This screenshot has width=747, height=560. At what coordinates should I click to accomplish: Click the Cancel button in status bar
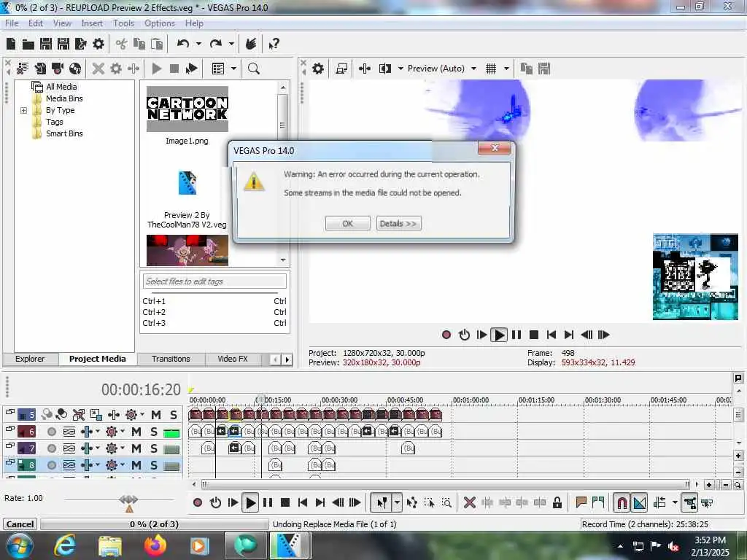[x=20, y=524]
